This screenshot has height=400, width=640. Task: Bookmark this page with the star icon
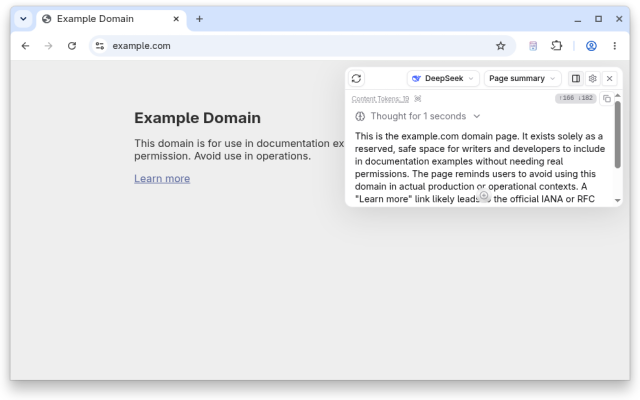pyautogui.click(x=500, y=46)
